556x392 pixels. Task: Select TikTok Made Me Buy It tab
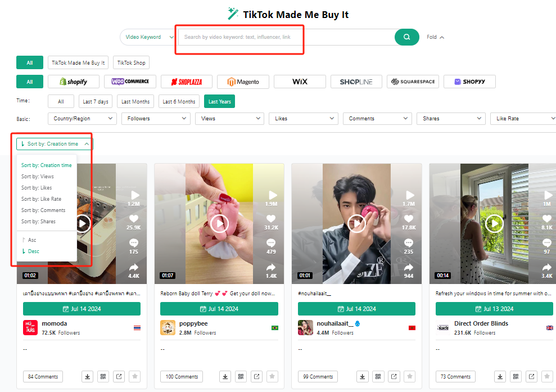pos(78,63)
